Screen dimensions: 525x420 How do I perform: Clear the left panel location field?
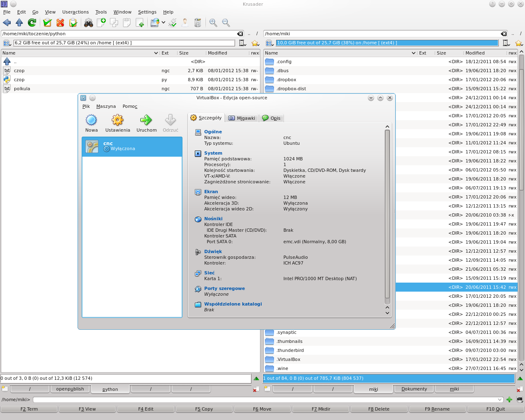(240, 34)
